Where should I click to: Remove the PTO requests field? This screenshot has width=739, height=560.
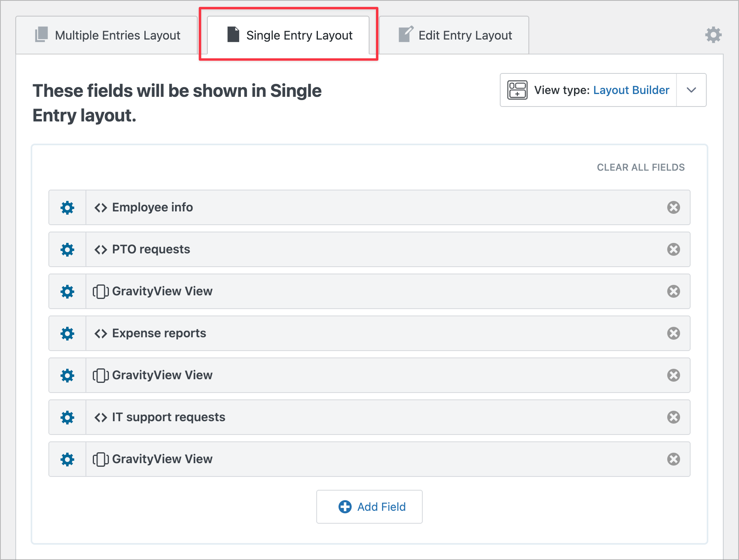point(673,249)
